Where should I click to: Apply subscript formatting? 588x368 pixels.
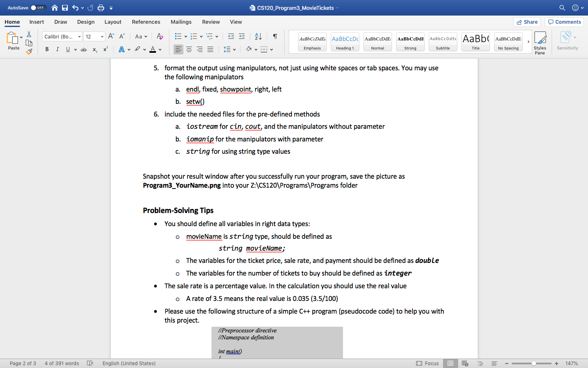(x=94, y=49)
